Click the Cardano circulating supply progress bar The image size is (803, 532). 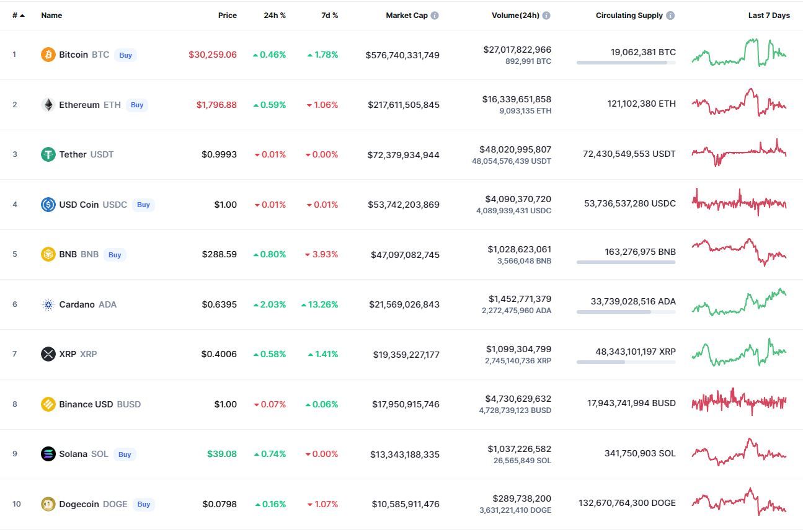coord(626,312)
